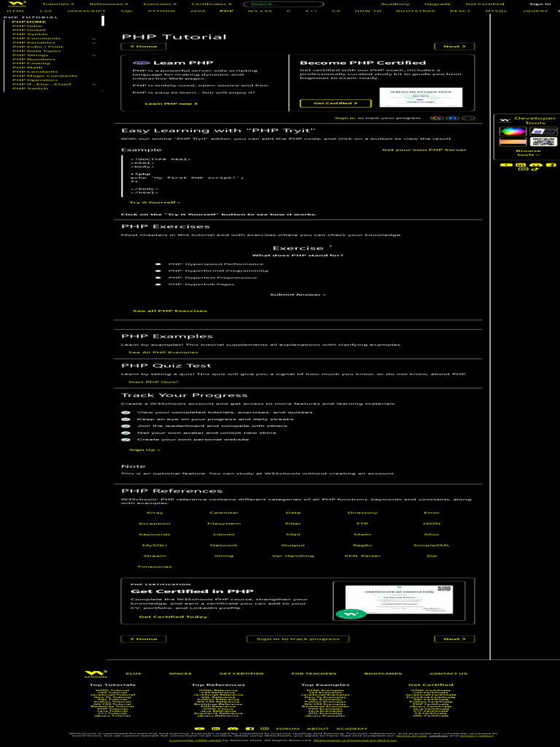
Task: Select 'PHP: Hyperformat Programming' answer
Action: [x=157, y=271]
